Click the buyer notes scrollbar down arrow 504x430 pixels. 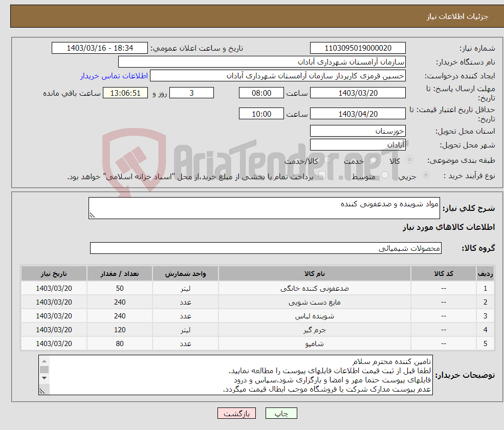tap(45, 378)
